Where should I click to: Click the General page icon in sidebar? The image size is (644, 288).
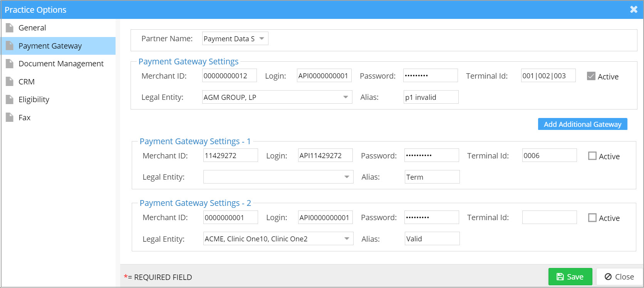click(10, 28)
